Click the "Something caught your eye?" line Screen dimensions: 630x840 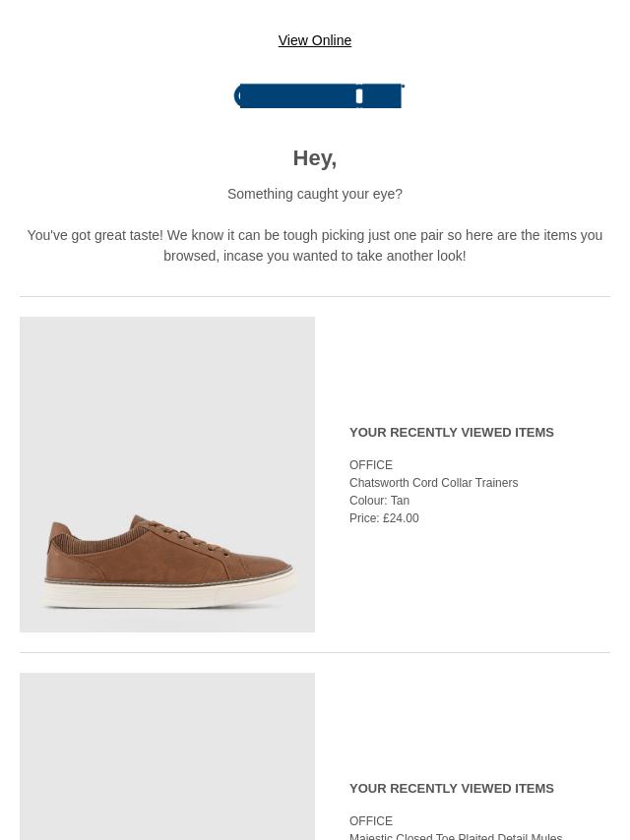pyautogui.click(x=315, y=194)
